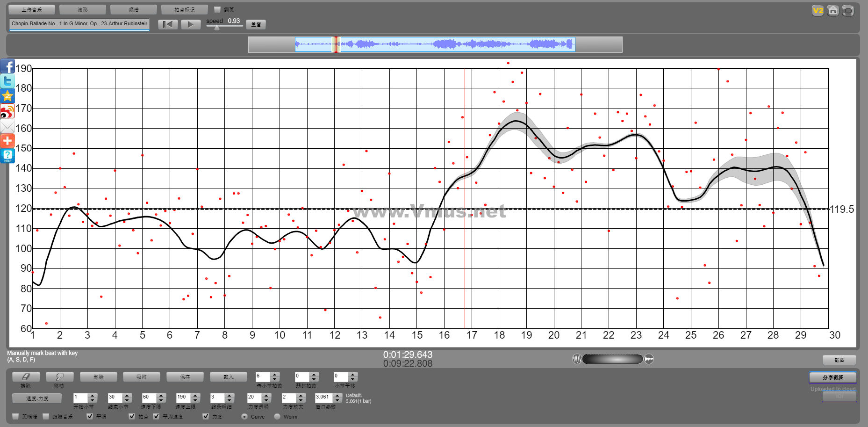Share via the Twitter icon
Screen dimensions: 868x427
coord(7,81)
